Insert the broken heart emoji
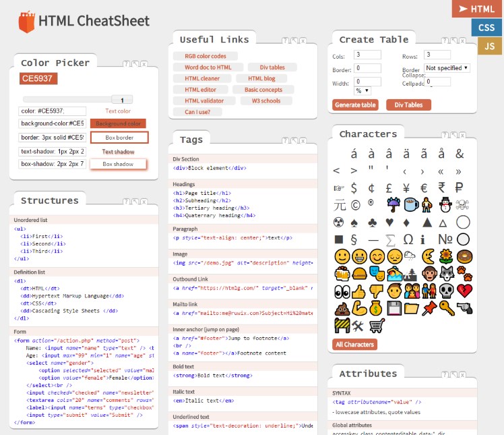Viewport: 504px width, 435px height. pyautogui.click(x=464, y=291)
